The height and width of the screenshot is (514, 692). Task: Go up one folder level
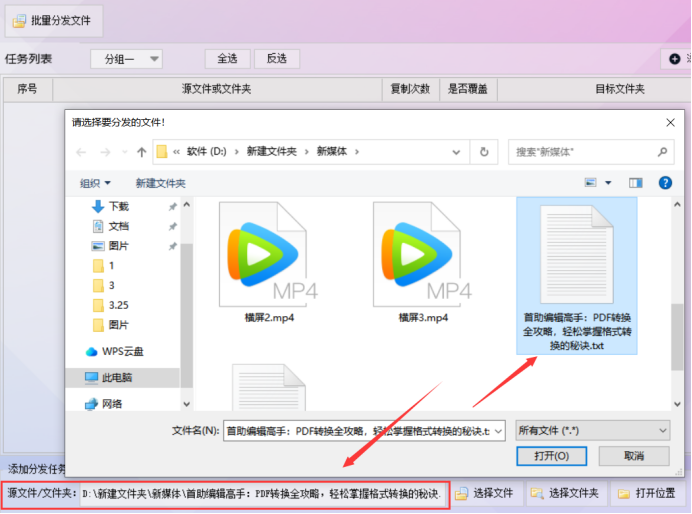(141, 153)
